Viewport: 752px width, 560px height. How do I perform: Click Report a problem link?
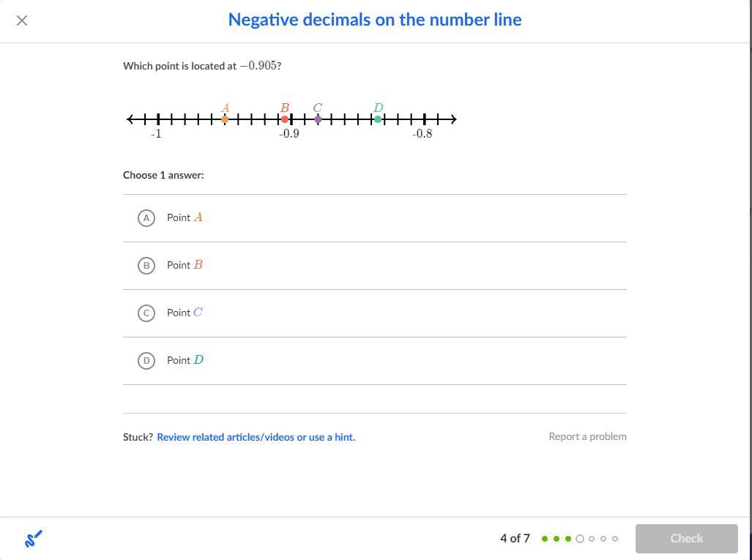[x=587, y=436]
